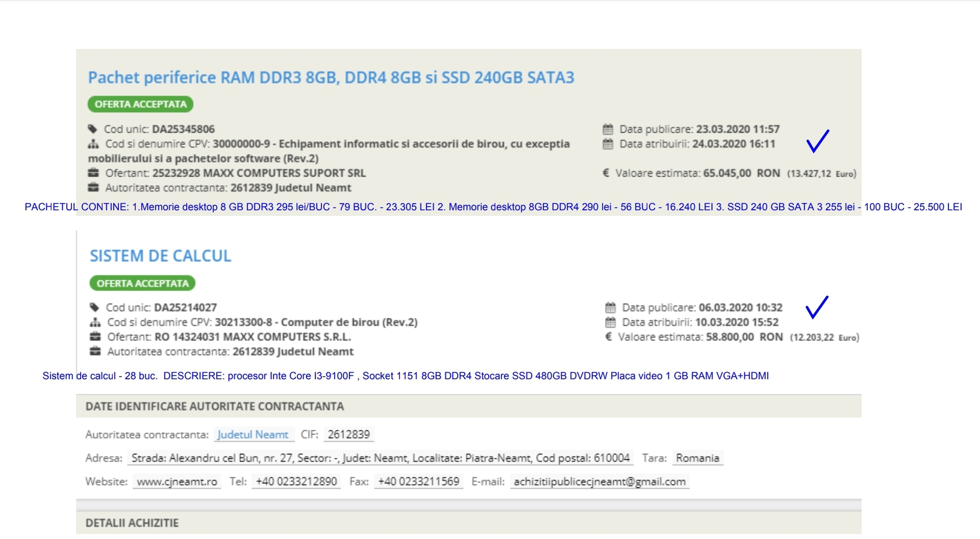
Task: Expand the DETALII ACHIZITIE section header
Action: [x=132, y=523]
